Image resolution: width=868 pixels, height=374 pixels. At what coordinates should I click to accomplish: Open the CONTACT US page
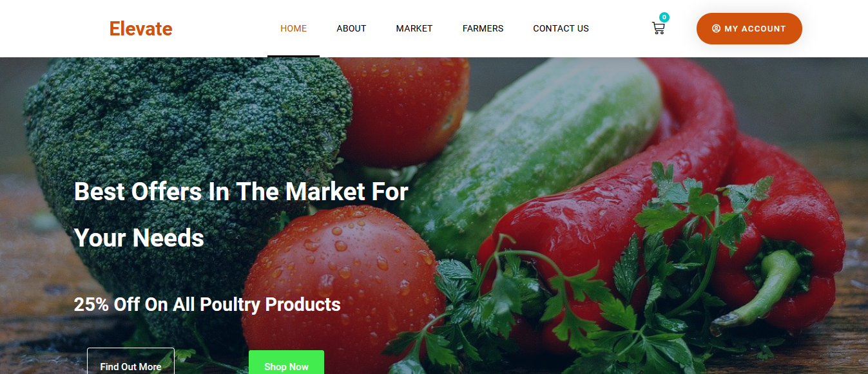tap(561, 28)
